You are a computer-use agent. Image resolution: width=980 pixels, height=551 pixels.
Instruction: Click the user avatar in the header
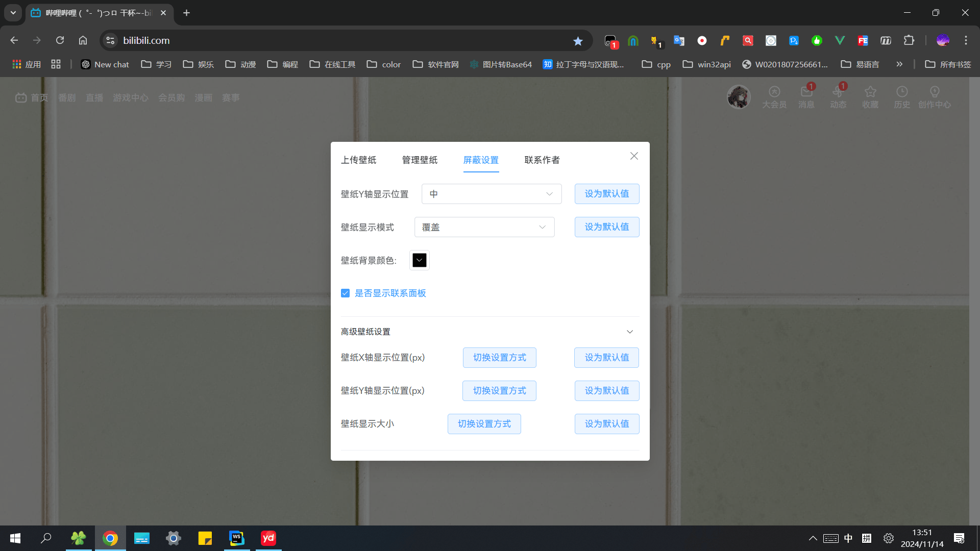point(739,97)
